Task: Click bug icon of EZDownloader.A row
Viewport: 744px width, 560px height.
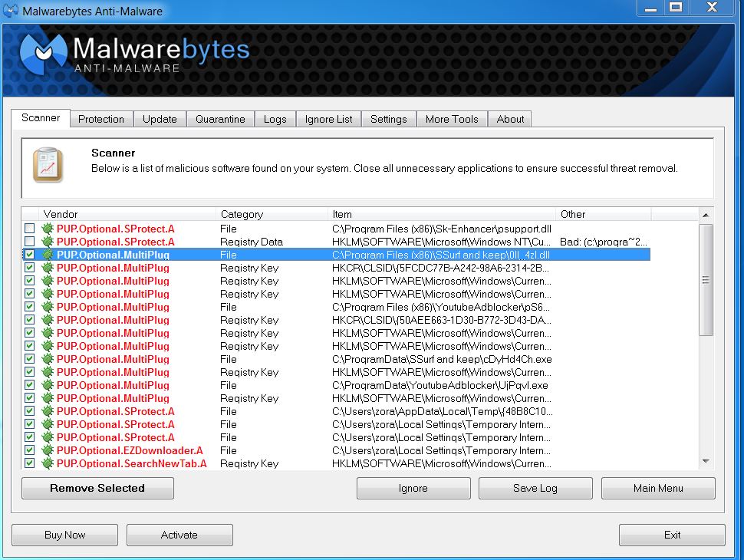Action: [48, 450]
